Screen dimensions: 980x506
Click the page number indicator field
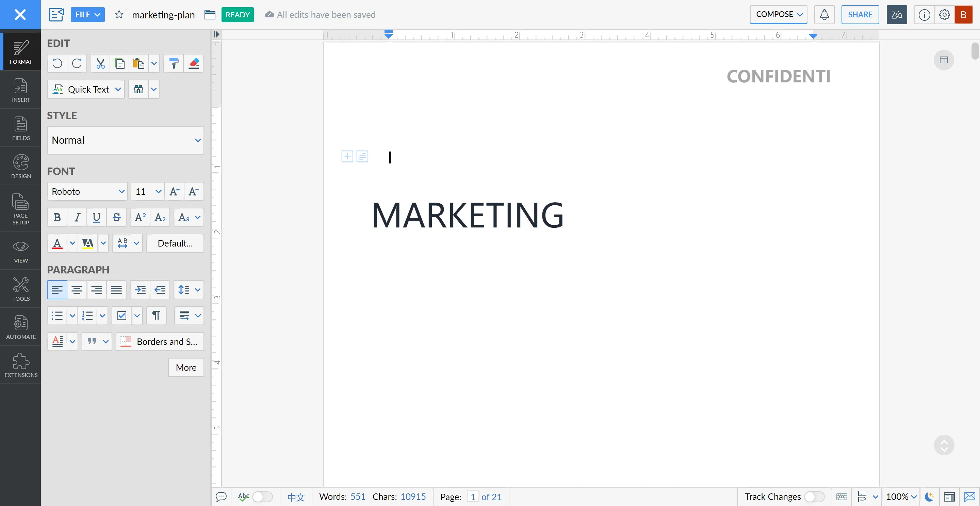[473, 496]
